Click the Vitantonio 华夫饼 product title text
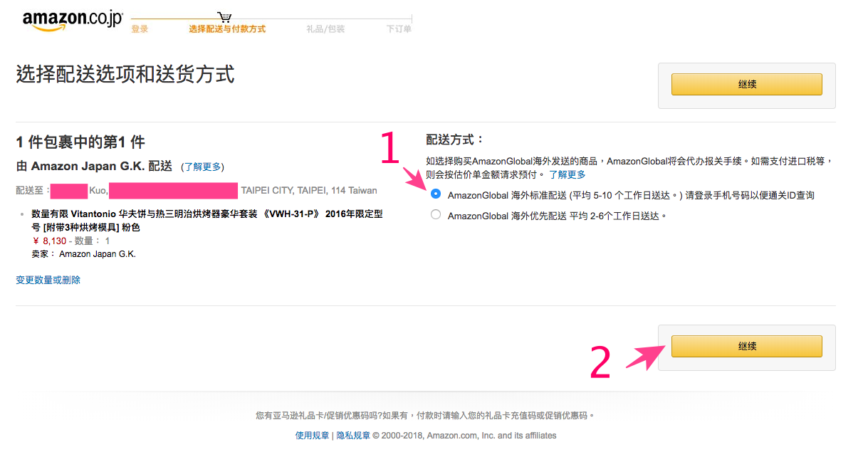Screen dimensions: 868x462 pyautogui.click(x=207, y=220)
